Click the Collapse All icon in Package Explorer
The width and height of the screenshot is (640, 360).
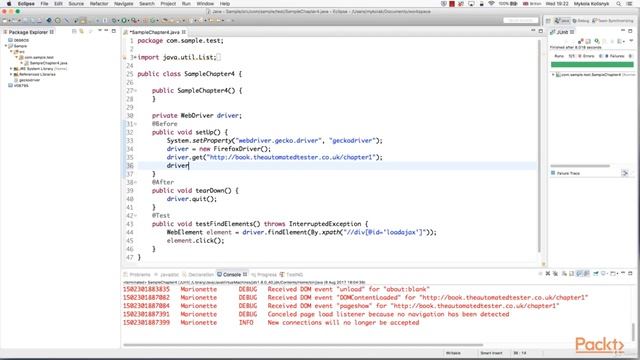pyautogui.click(x=74, y=31)
